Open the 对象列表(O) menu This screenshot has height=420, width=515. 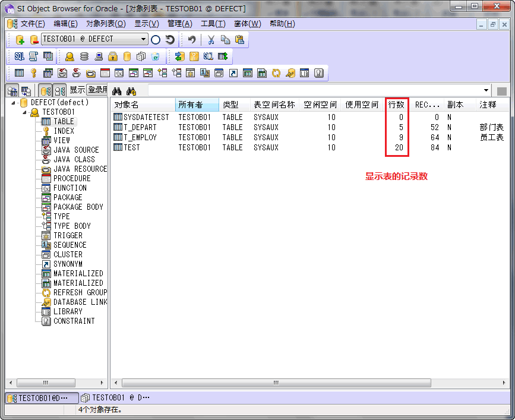tap(106, 24)
